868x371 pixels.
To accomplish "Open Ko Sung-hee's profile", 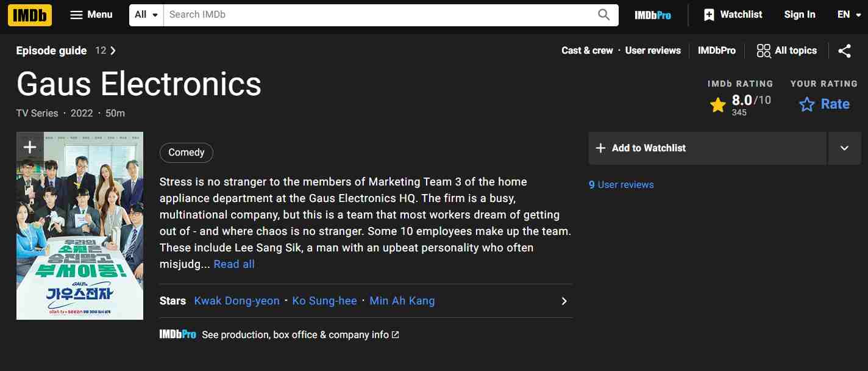I will 325,301.
